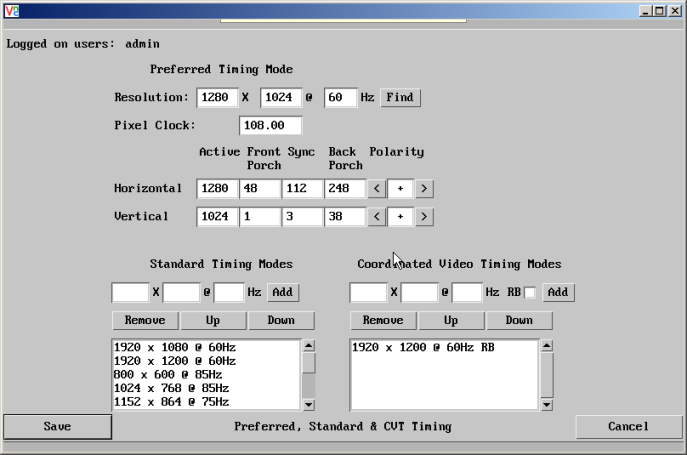The width and height of the screenshot is (687, 455).
Task: Click CVT list scroll up arrow
Action: (547, 346)
